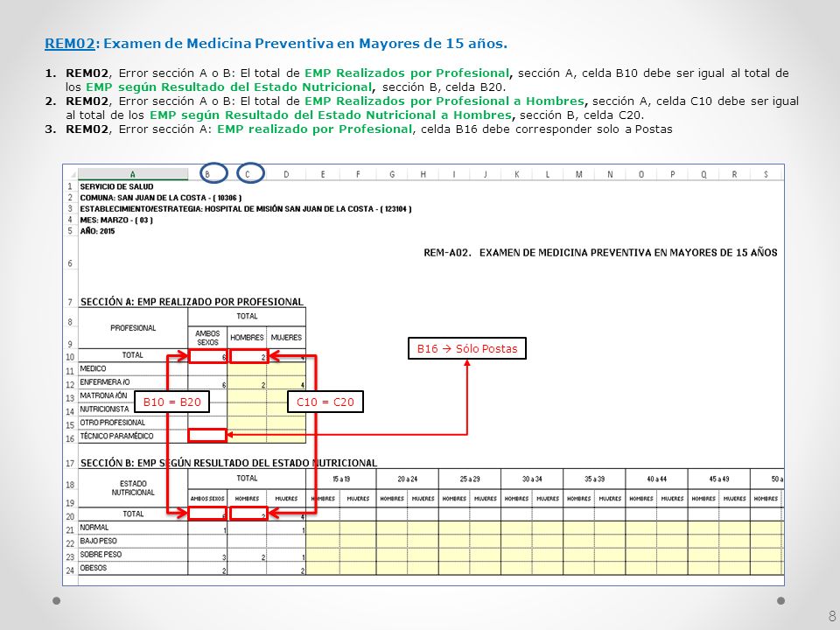This screenshot has width=840, height=630.
Task: Select row 16 header
Action: [70, 438]
